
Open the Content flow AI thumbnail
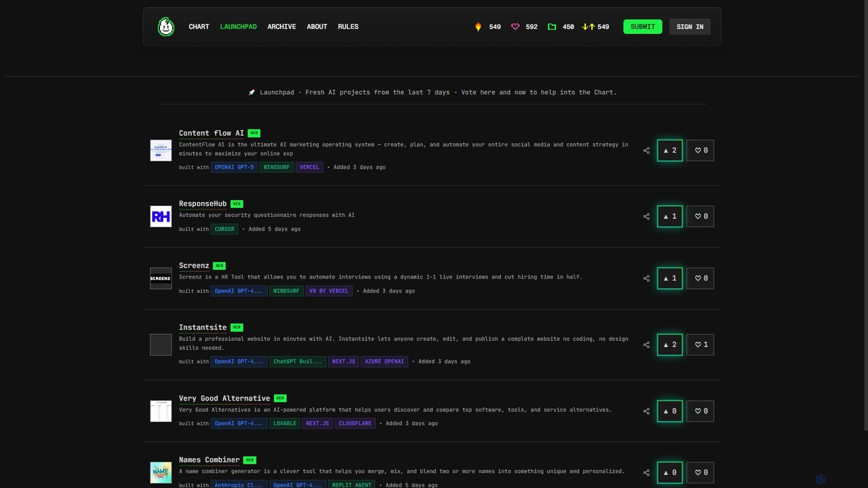click(161, 150)
